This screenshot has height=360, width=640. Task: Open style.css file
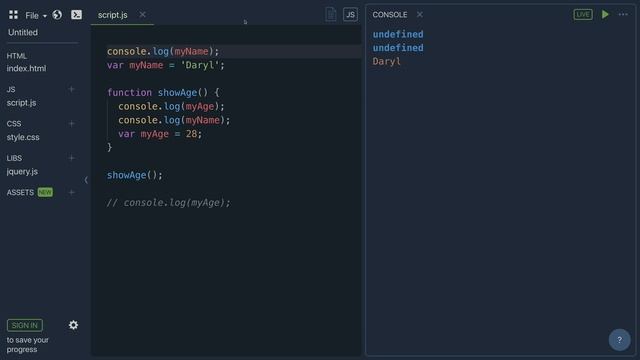[x=23, y=137]
